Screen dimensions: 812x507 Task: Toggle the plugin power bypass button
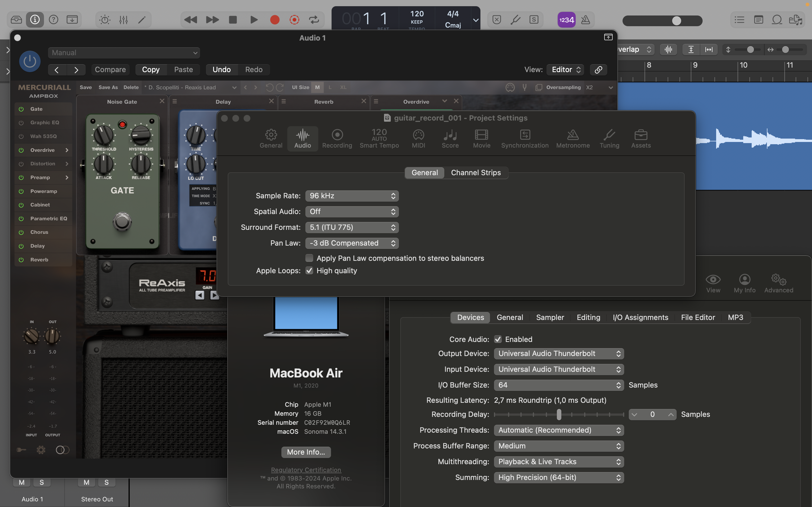[30, 61]
